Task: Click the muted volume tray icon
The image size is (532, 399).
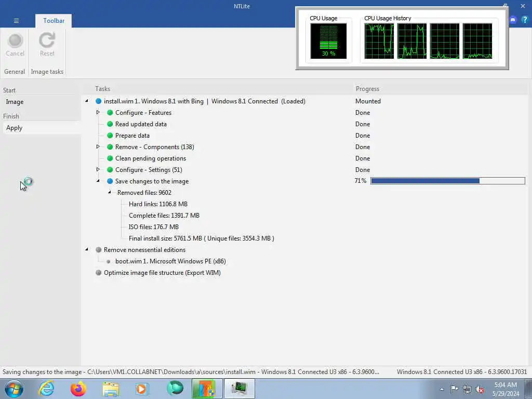Action: point(480,389)
